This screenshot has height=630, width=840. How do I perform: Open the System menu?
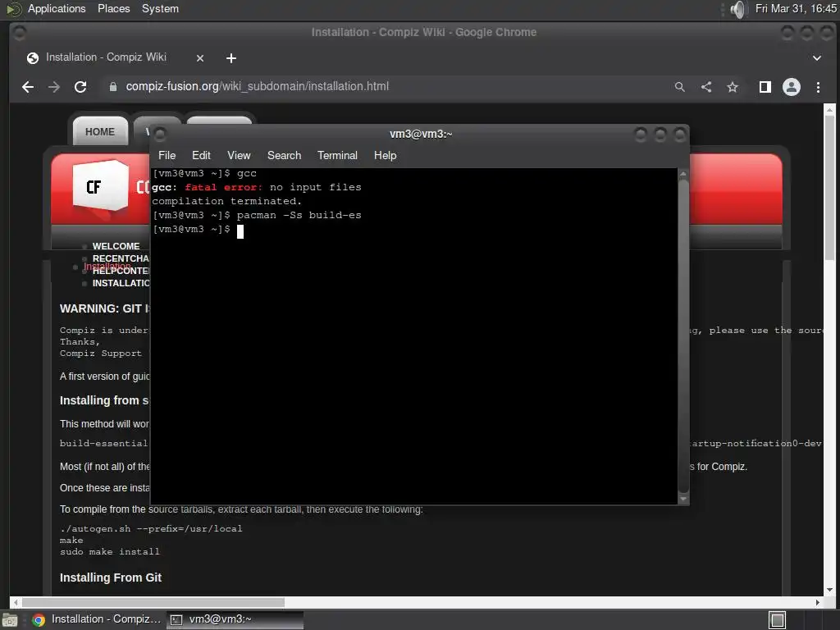tap(160, 9)
